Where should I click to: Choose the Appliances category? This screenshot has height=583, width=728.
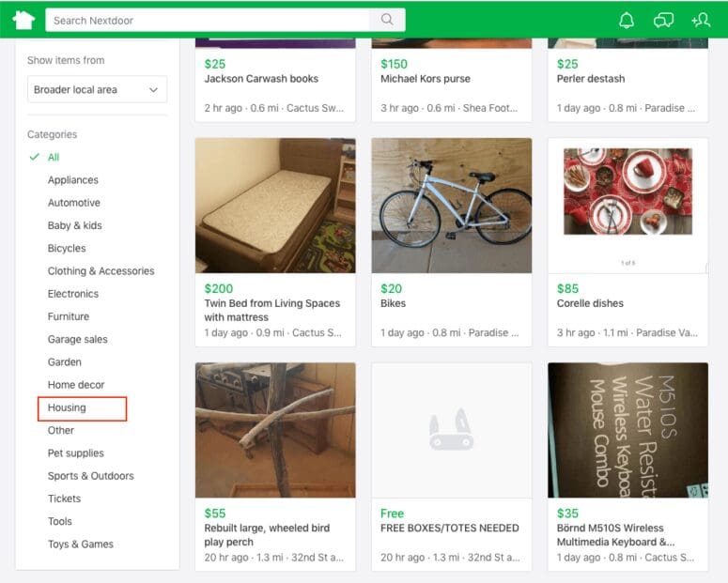pyautogui.click(x=73, y=180)
